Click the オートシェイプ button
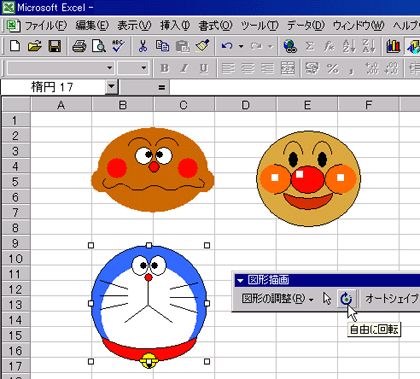This screenshot has width=420, height=379. point(392,299)
